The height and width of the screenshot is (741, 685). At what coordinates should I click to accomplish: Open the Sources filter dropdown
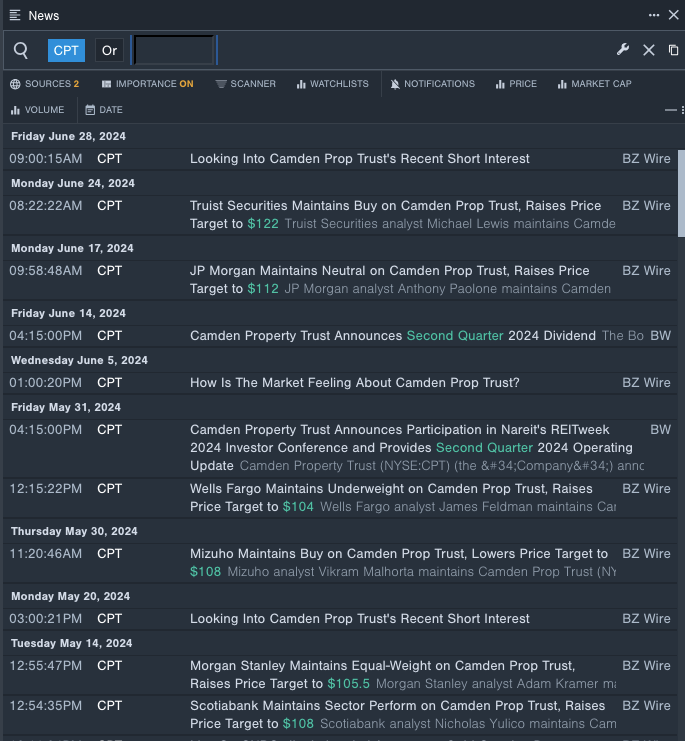[x=45, y=84]
